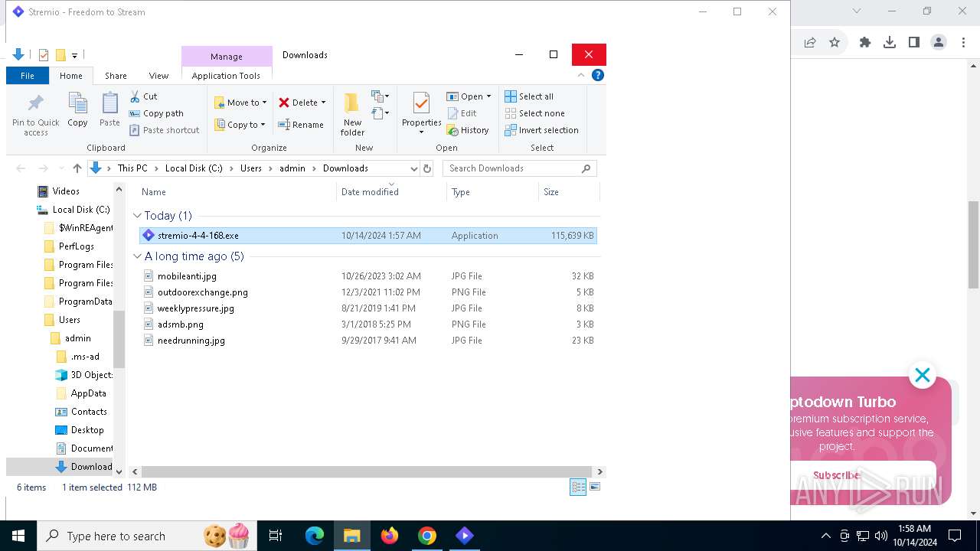Click the Manage contextual tab
Screen dimensions: 980x551
[x=227, y=57]
